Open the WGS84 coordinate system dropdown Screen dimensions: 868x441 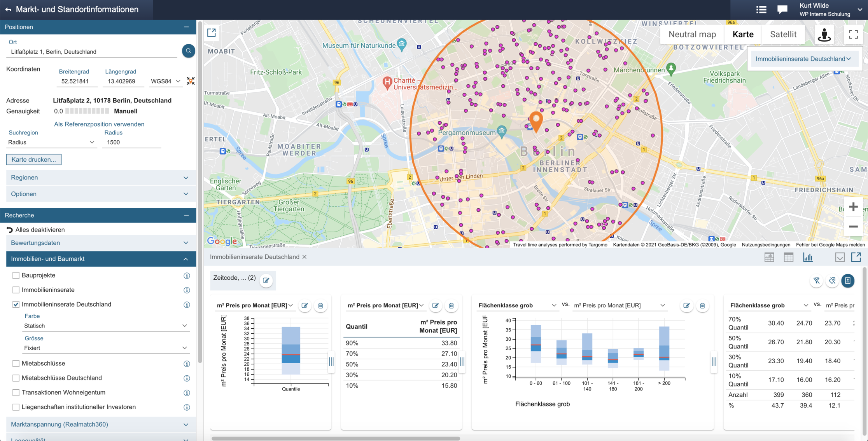[166, 81]
